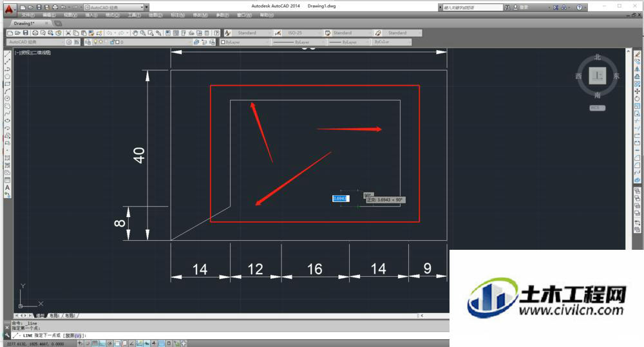Click Open folder icon in standard toolbar
This screenshot has height=347, width=644.
tap(17, 33)
